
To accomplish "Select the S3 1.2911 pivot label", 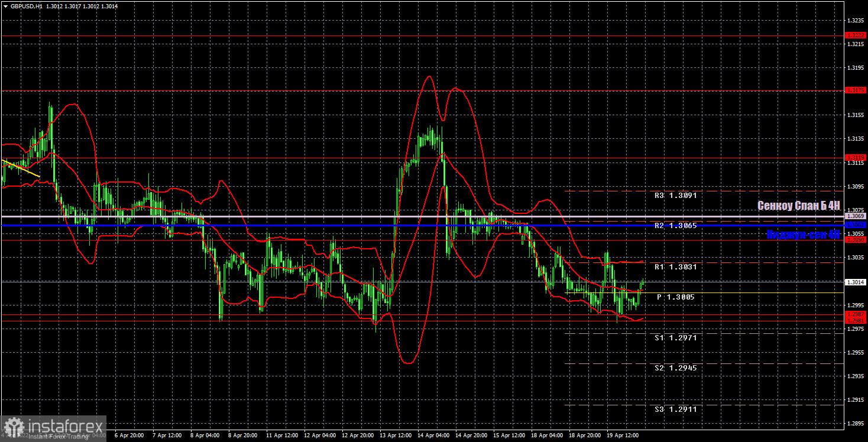I will (675, 409).
